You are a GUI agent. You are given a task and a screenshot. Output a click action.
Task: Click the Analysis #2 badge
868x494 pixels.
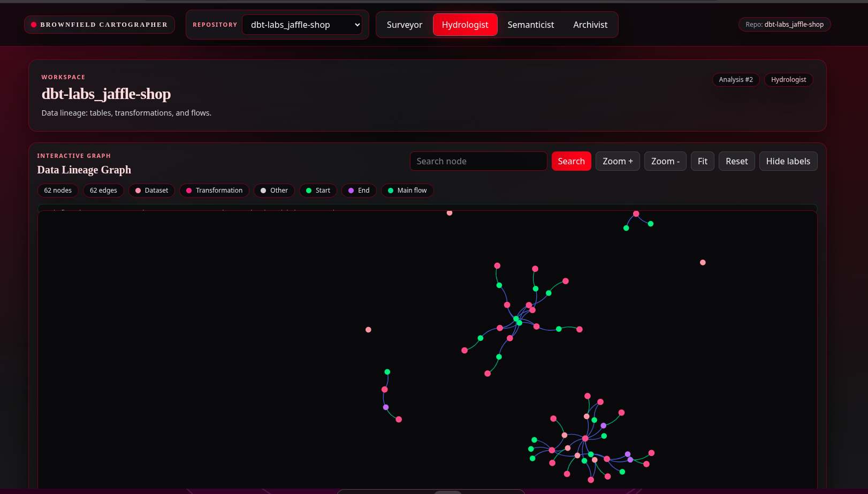pyautogui.click(x=736, y=80)
